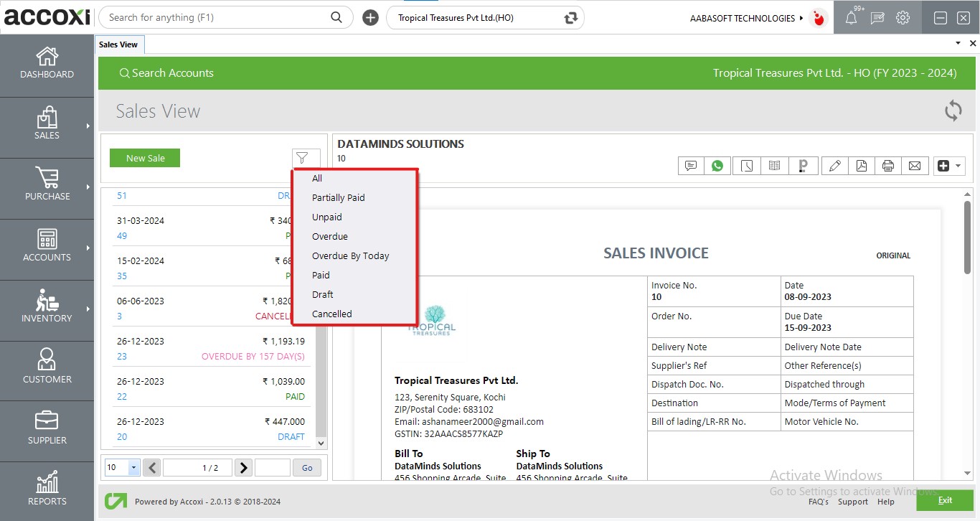The image size is (980, 521).
Task: Open the notifications bell
Action: (852, 17)
